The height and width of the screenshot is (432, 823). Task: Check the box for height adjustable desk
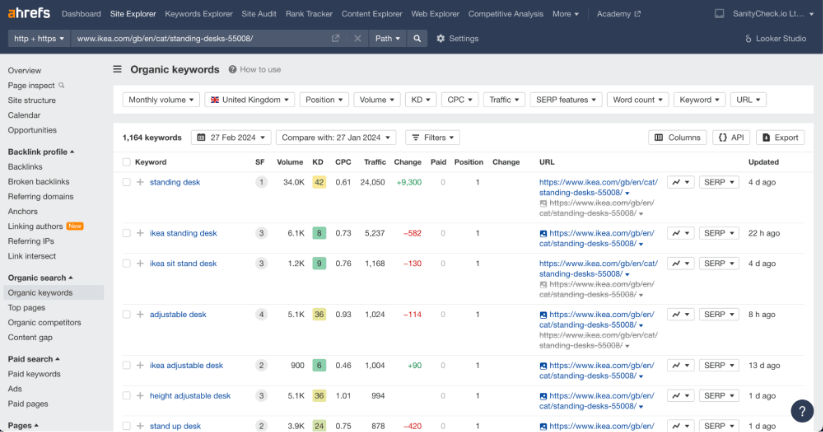click(126, 396)
